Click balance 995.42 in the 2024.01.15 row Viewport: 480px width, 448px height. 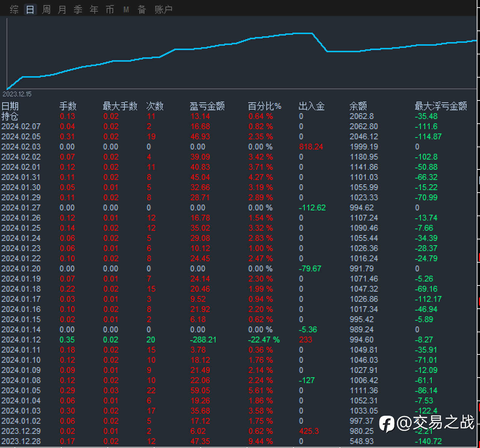click(362, 319)
